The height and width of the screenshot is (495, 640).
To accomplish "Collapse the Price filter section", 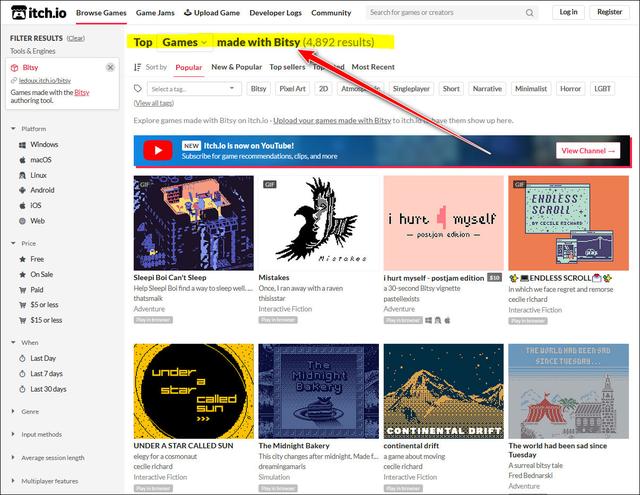I will 13,244.
